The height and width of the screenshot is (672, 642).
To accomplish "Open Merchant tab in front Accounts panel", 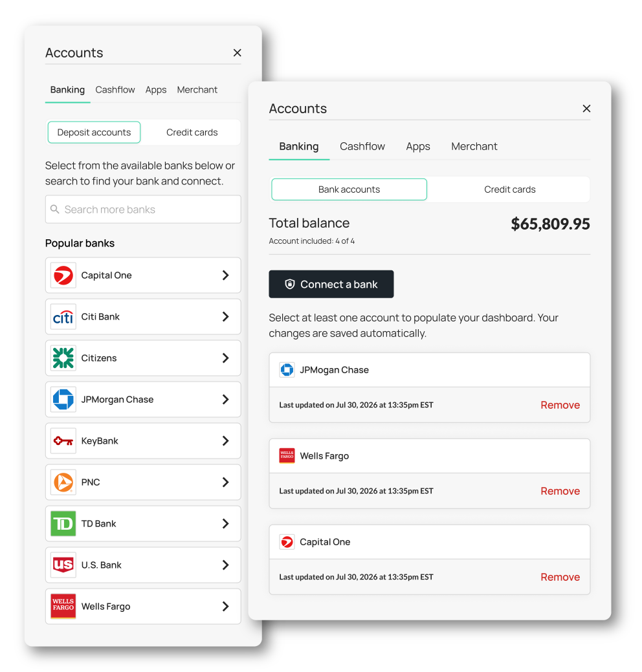I will pyautogui.click(x=474, y=147).
